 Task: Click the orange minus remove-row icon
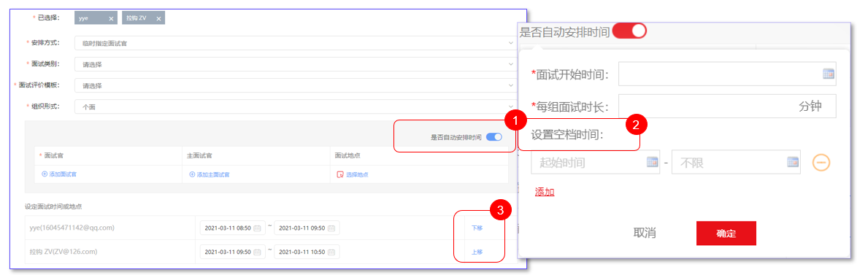click(x=821, y=162)
